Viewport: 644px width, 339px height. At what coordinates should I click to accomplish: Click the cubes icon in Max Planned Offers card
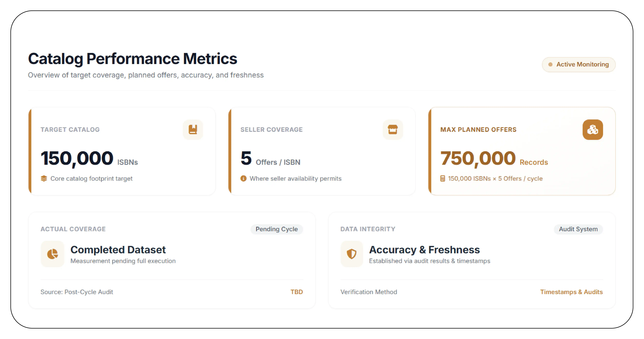click(593, 129)
